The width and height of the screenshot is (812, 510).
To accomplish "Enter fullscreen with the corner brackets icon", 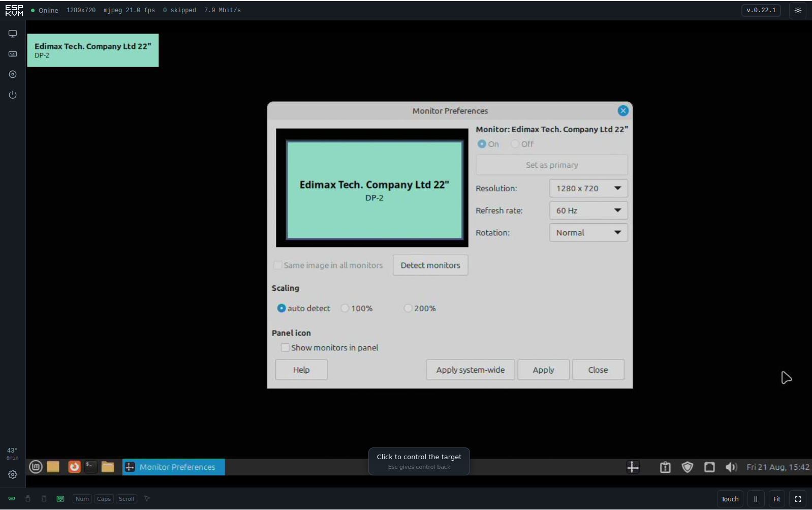I will 798,499.
